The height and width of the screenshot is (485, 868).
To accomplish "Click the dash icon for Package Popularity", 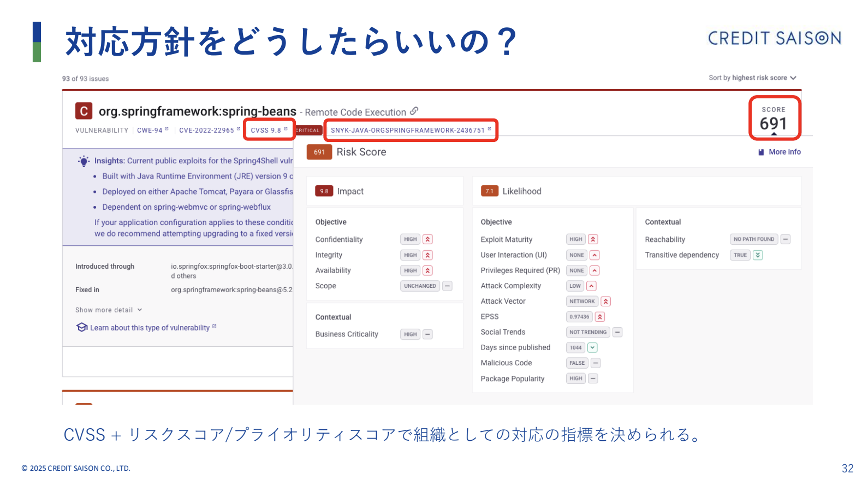I will point(593,378).
